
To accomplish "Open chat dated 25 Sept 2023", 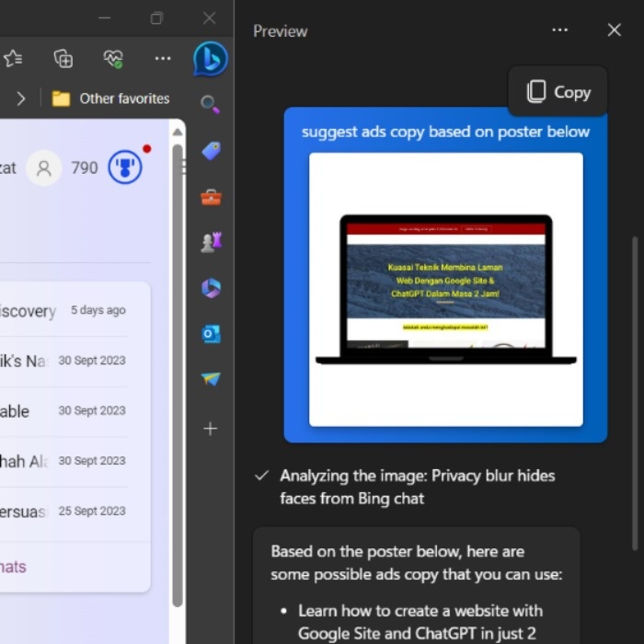I will click(63, 511).
